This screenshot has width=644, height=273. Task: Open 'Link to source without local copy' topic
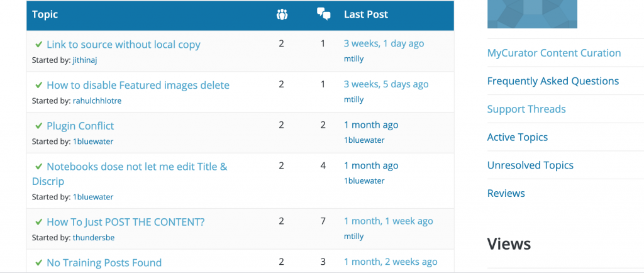(x=123, y=45)
